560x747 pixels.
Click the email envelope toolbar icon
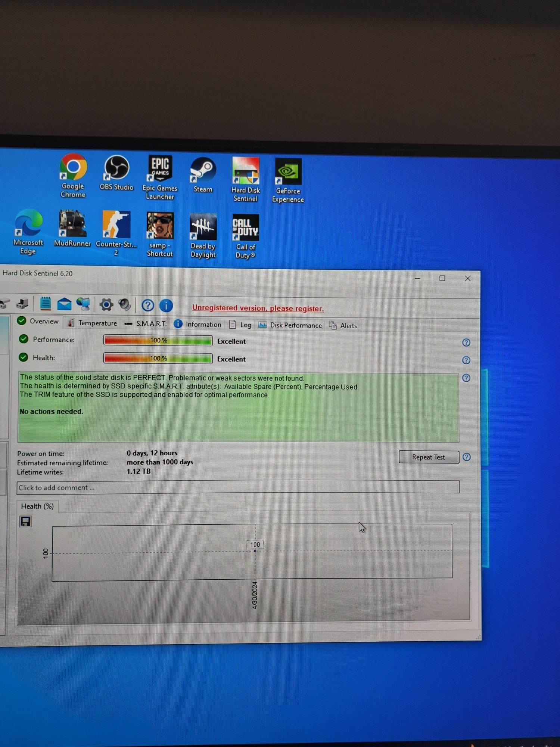(x=64, y=304)
